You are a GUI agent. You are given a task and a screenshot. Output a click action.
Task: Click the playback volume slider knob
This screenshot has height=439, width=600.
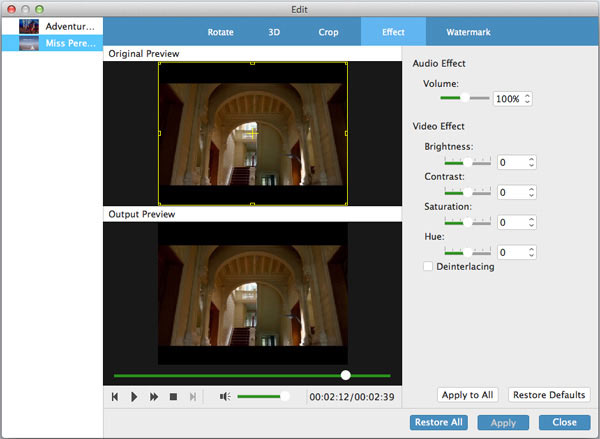coord(285,397)
